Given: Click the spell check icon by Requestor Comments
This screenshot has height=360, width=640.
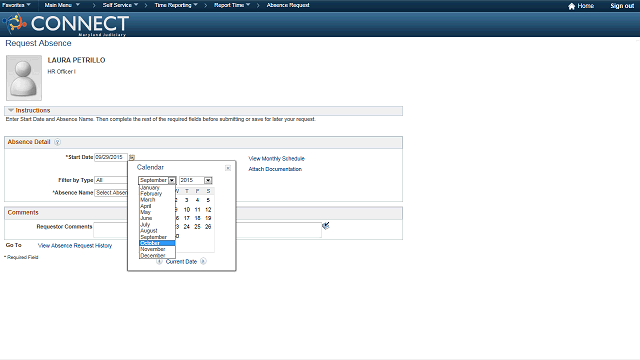Looking at the screenshot, I should coord(326,226).
